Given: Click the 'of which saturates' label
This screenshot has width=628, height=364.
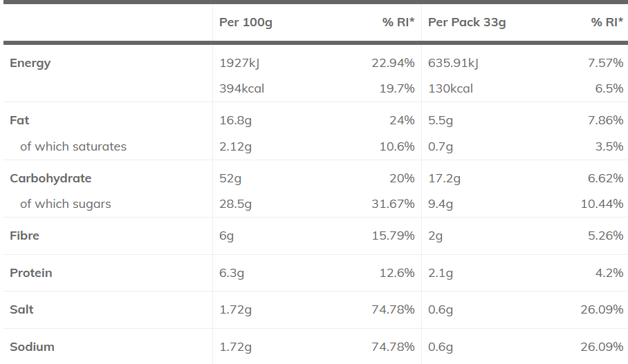Looking at the screenshot, I should [x=73, y=146].
